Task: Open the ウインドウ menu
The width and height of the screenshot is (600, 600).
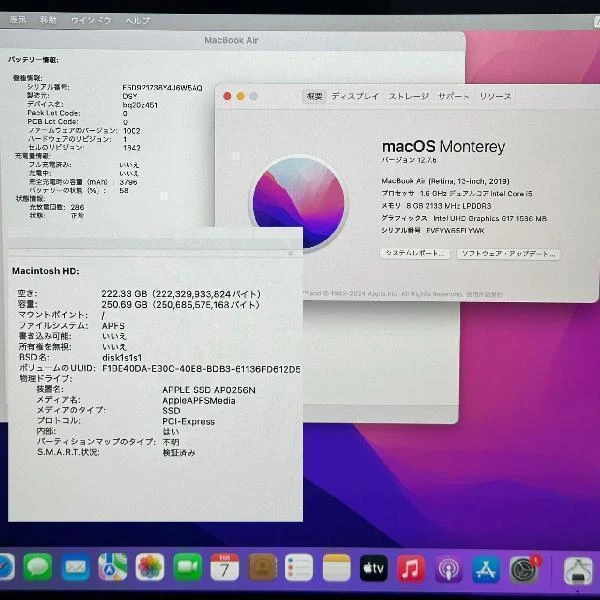Action: coord(91,20)
